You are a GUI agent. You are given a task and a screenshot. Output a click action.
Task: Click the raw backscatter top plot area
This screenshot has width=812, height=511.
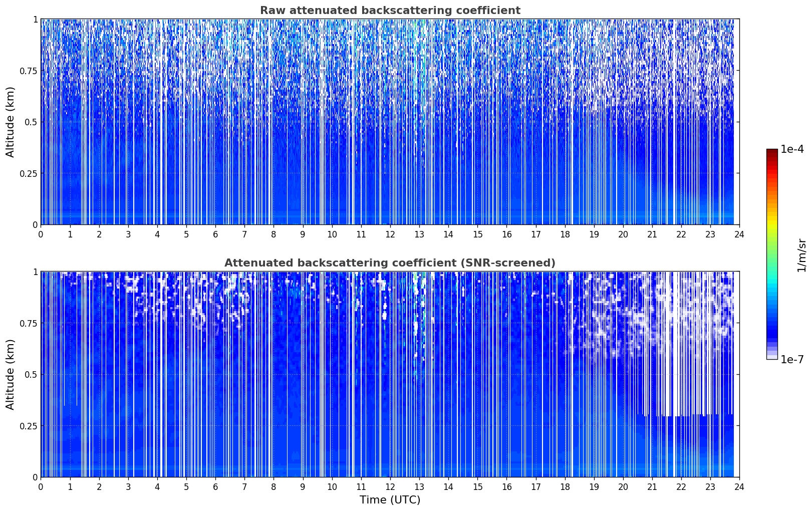[390, 122]
